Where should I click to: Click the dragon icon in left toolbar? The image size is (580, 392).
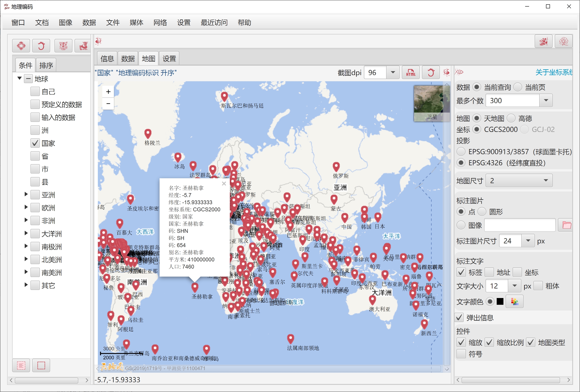click(83, 46)
